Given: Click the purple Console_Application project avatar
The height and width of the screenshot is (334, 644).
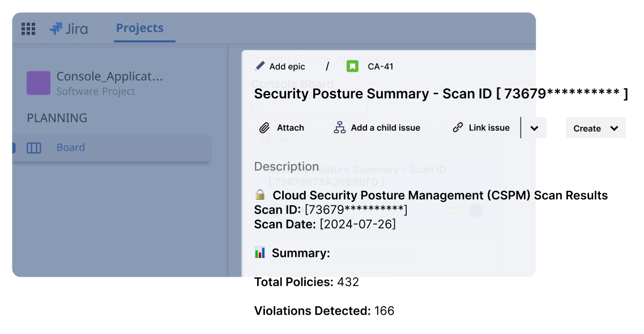Looking at the screenshot, I should point(39,83).
